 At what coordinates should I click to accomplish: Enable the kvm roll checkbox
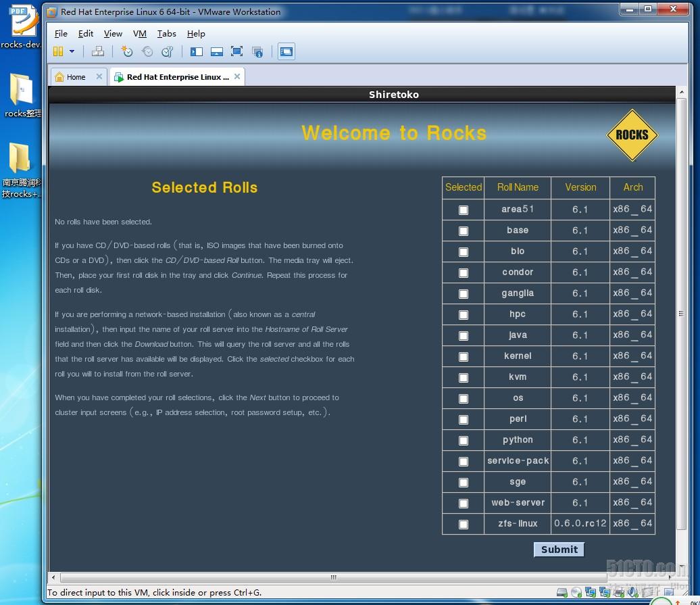(464, 378)
